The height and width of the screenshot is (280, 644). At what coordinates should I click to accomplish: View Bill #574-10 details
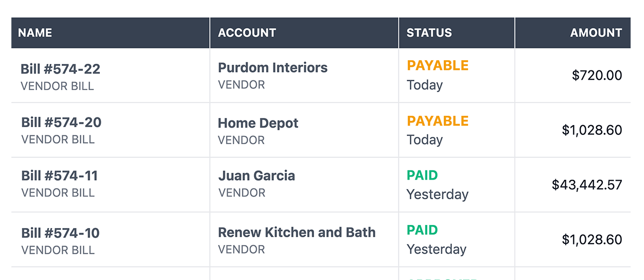(x=60, y=233)
